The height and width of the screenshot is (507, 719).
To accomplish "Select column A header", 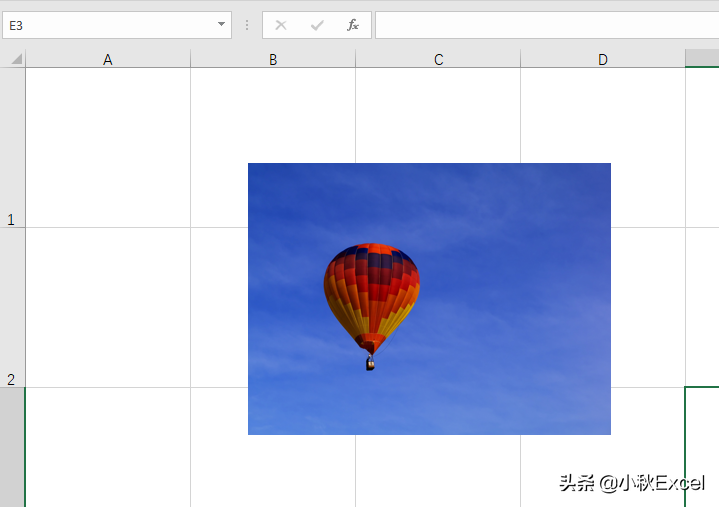I will [108, 59].
